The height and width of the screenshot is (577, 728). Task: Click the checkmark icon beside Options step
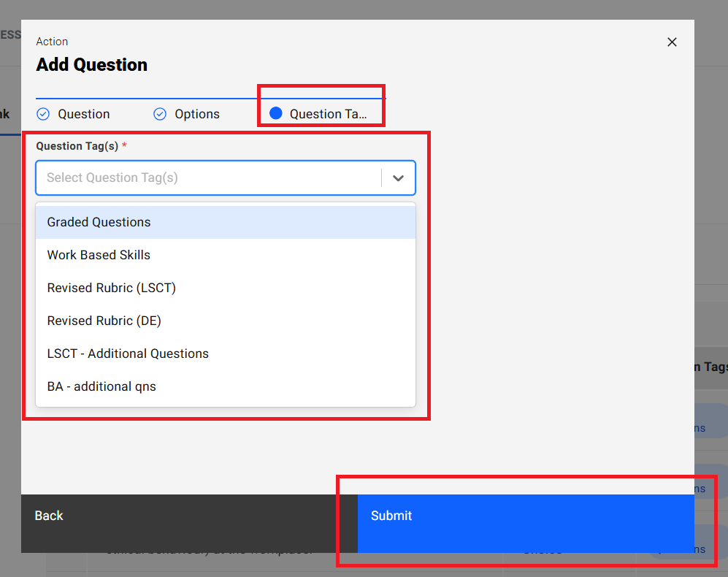coord(160,114)
